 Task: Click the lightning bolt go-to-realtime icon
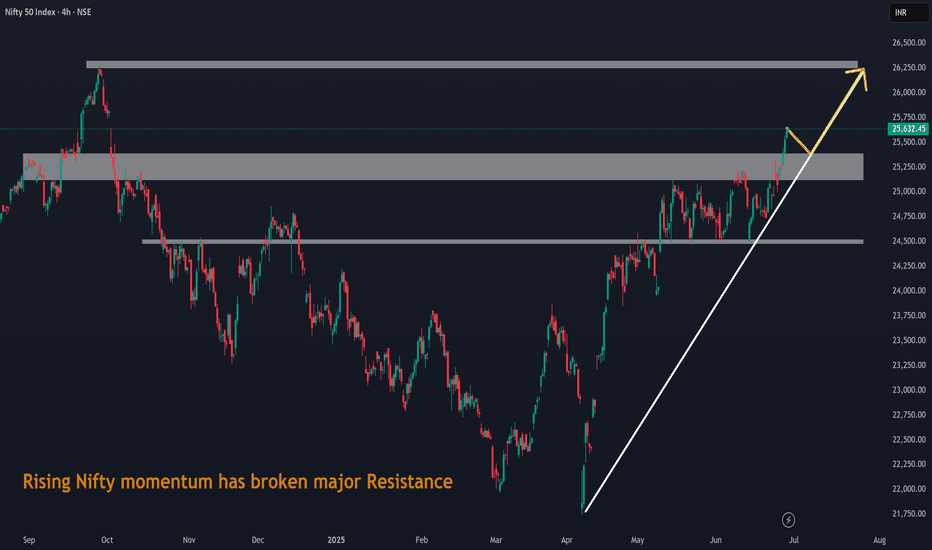click(788, 520)
